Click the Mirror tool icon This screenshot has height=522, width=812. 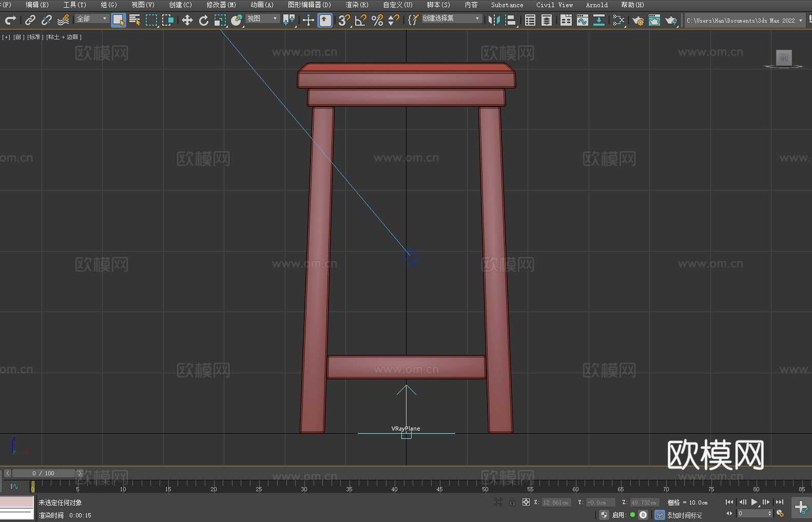coord(494,20)
